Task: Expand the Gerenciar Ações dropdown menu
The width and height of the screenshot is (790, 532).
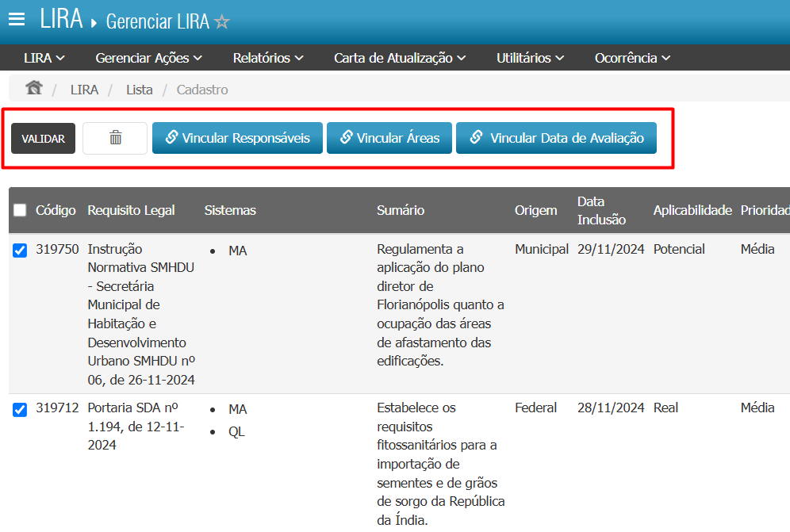Action: 149,58
